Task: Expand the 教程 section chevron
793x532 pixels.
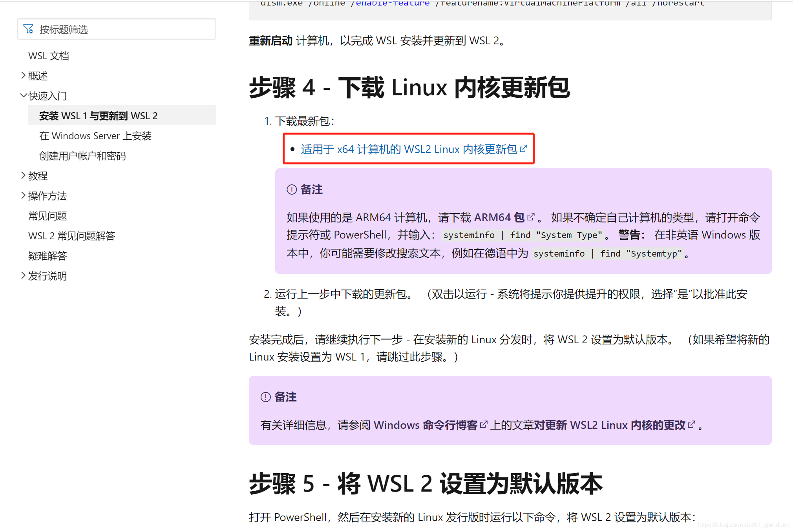Action: pos(23,175)
